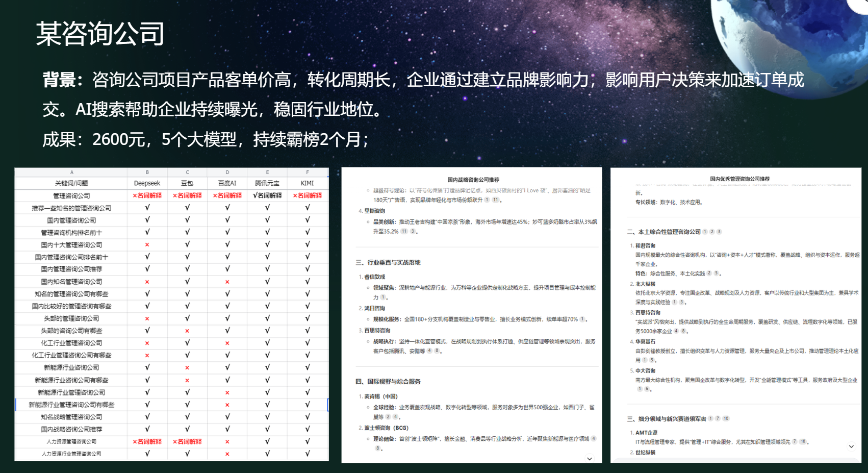Click the 国内优秀管理咨询公司推荐 panel title

(739, 179)
